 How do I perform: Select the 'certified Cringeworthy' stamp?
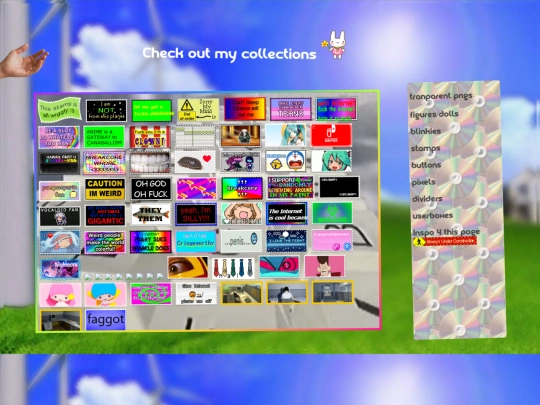196,242
